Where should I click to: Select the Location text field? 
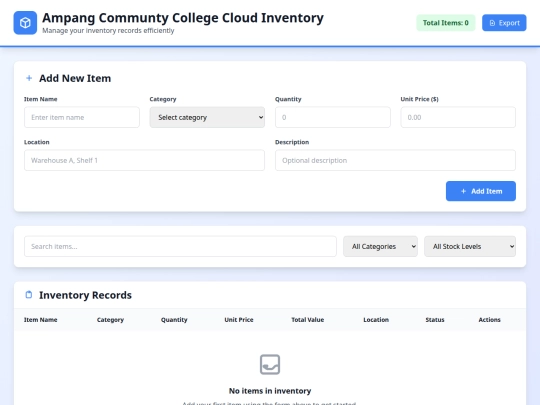[x=144, y=160]
